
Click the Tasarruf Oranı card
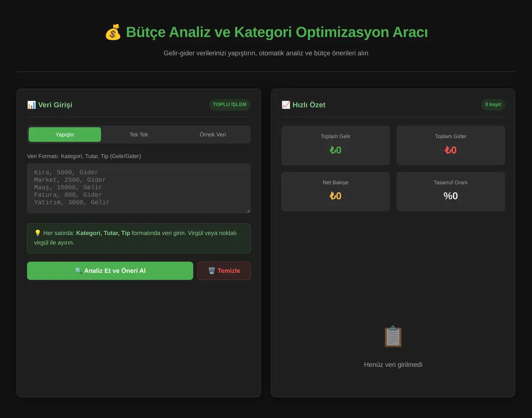tap(450, 191)
